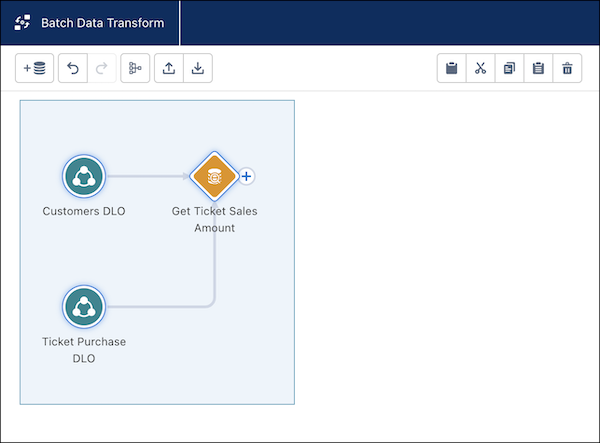Click the Add Input Data button
The image size is (600, 443).
(34, 69)
